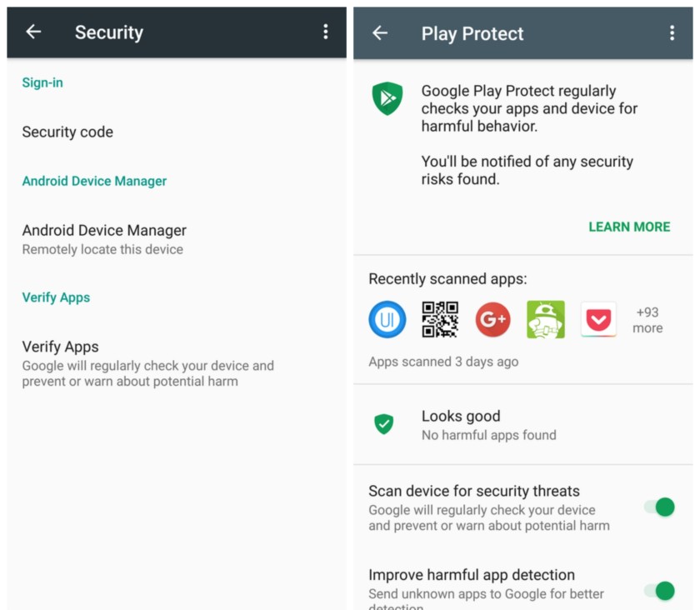Viewport: 700px width, 610px height.
Task: Open the Security screen overflow menu
Action: (326, 32)
